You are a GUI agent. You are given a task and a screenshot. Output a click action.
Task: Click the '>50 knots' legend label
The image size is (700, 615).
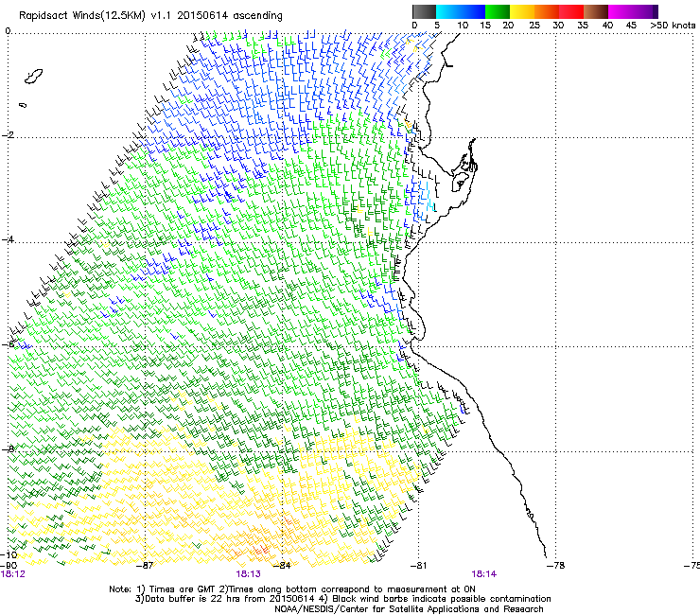click(673, 26)
